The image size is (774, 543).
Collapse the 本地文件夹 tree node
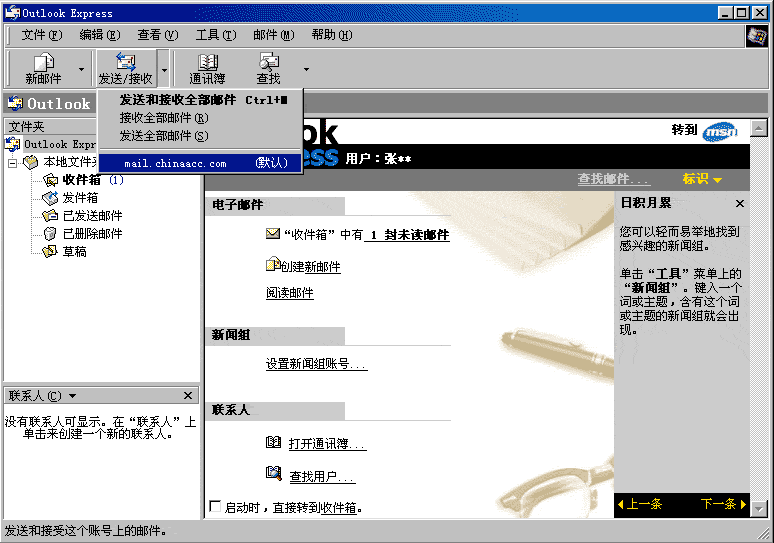[12, 162]
